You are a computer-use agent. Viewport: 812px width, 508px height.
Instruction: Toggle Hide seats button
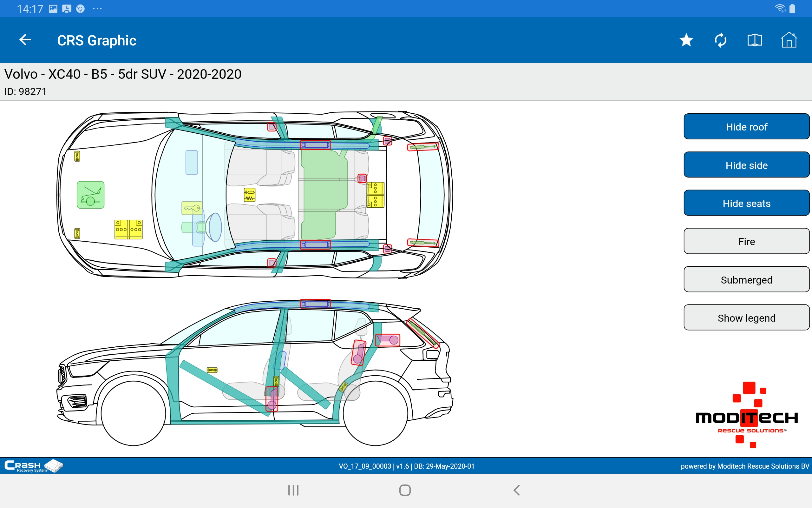(x=747, y=203)
